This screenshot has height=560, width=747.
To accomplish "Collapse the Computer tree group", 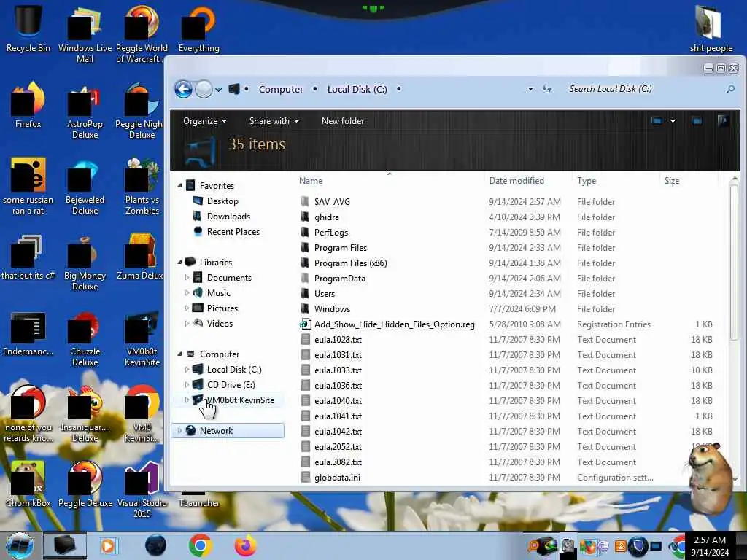I will pyautogui.click(x=179, y=354).
